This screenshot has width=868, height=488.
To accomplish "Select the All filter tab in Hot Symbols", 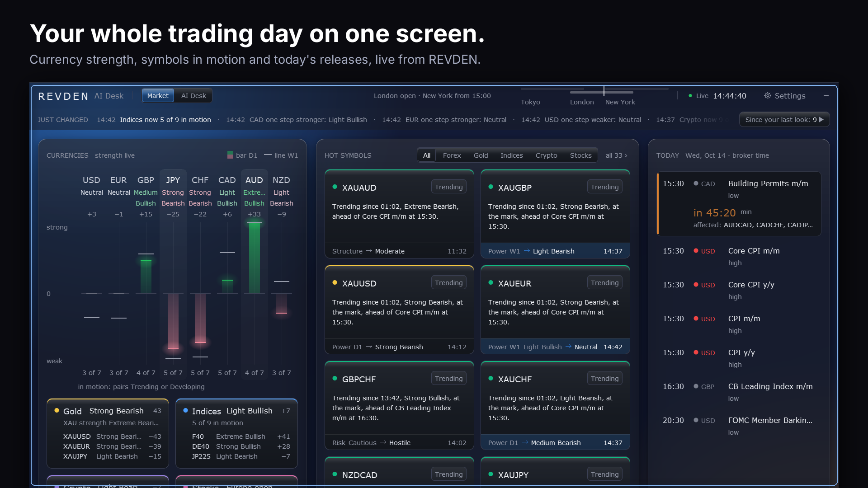I will click(x=427, y=155).
